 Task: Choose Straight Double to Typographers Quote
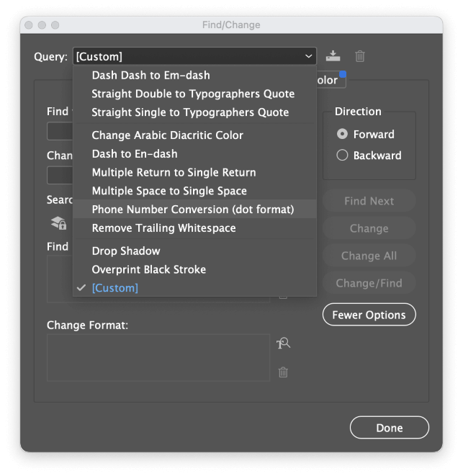click(x=194, y=94)
